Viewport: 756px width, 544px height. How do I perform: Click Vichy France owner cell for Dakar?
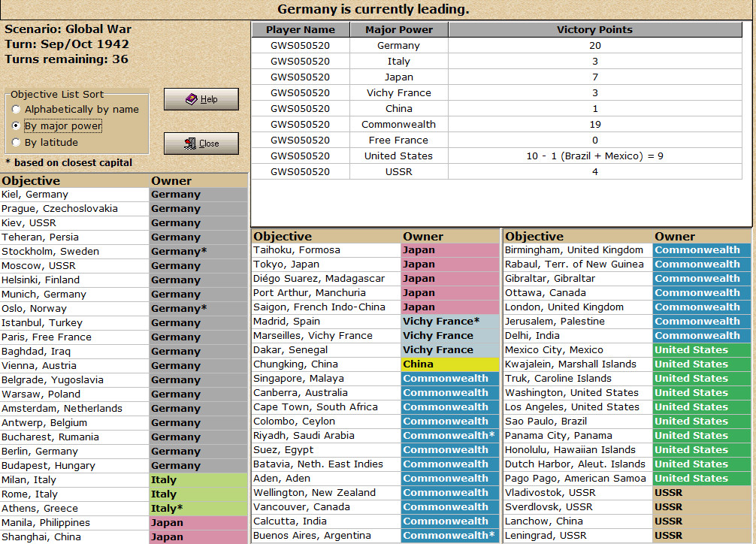tap(450, 349)
